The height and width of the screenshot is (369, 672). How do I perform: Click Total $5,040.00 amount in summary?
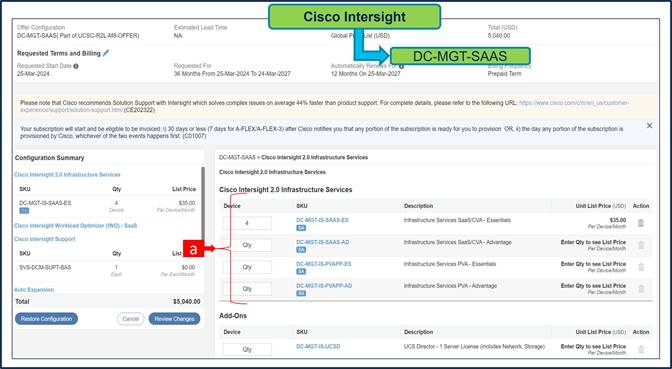tap(186, 302)
